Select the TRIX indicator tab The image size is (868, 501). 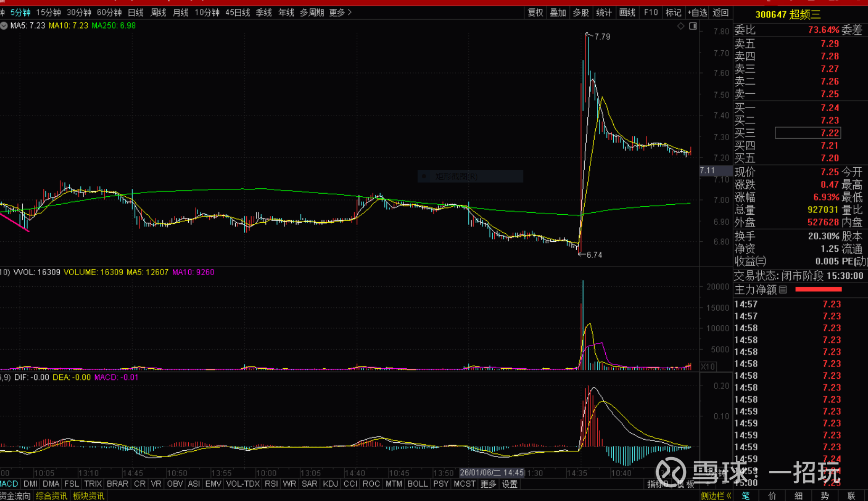click(x=93, y=484)
